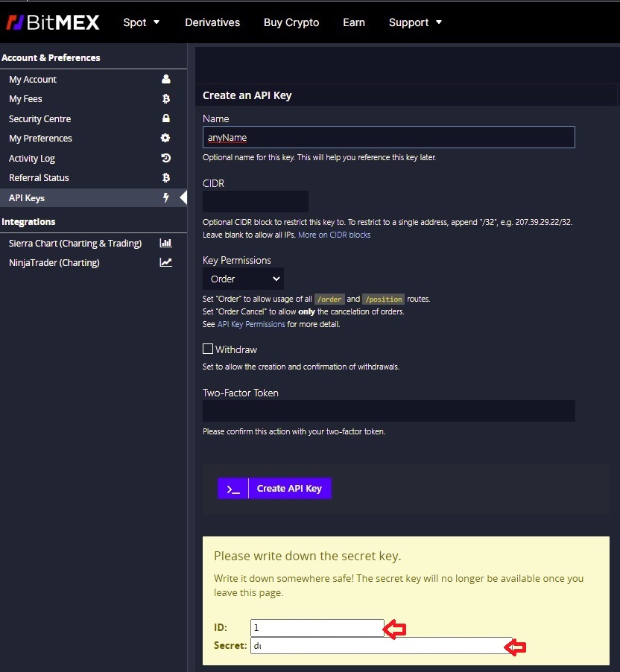
Task: Enable the Withdraw checkbox
Action: (x=208, y=349)
